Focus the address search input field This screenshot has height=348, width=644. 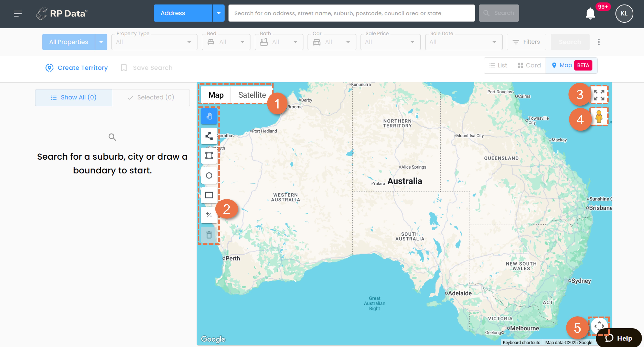tap(352, 13)
